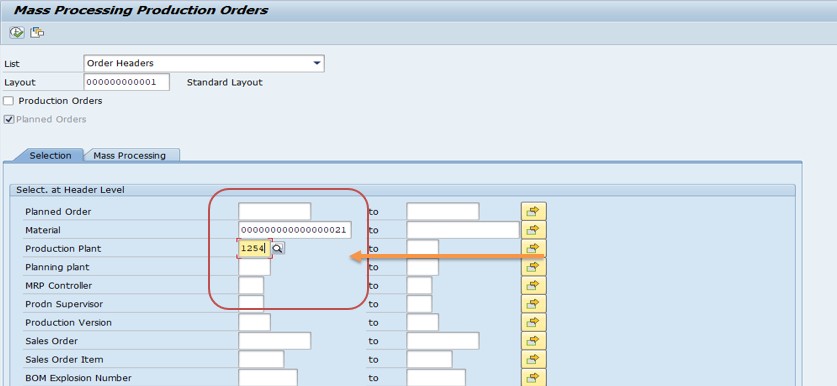Click the Sales Order Item from field
This screenshot has width=837, height=386.
pyautogui.click(x=261, y=359)
